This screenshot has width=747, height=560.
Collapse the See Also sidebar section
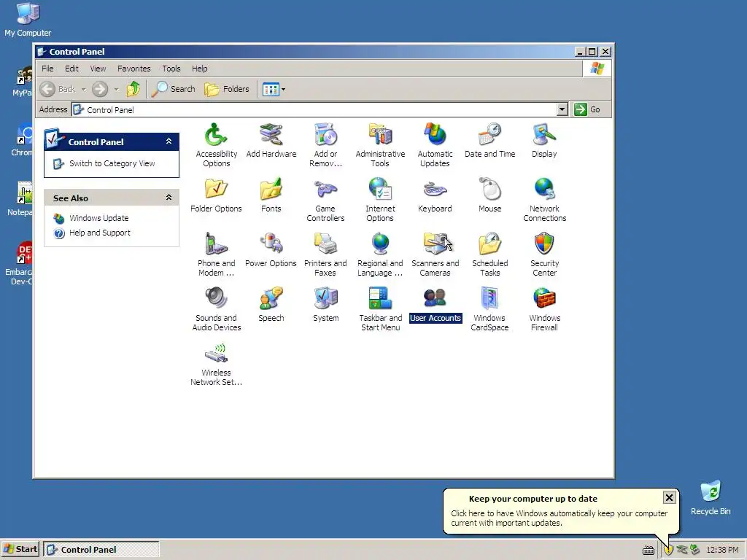(x=169, y=197)
